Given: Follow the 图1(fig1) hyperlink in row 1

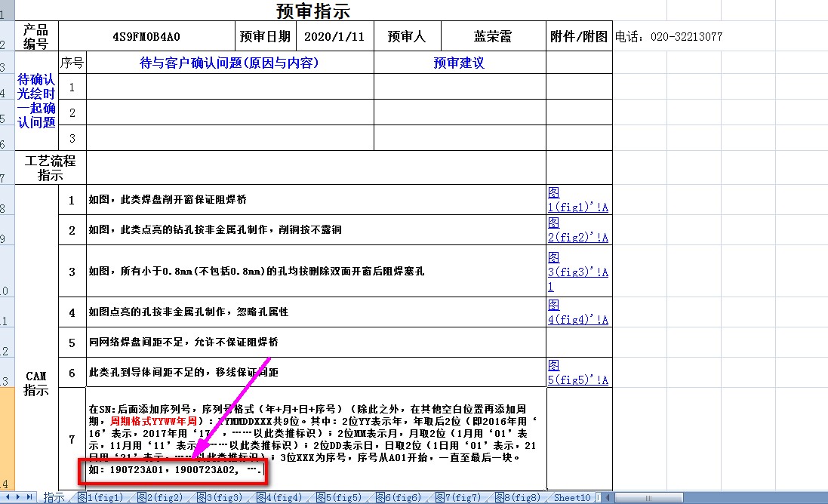Looking at the screenshot, I should pyautogui.click(x=577, y=200).
